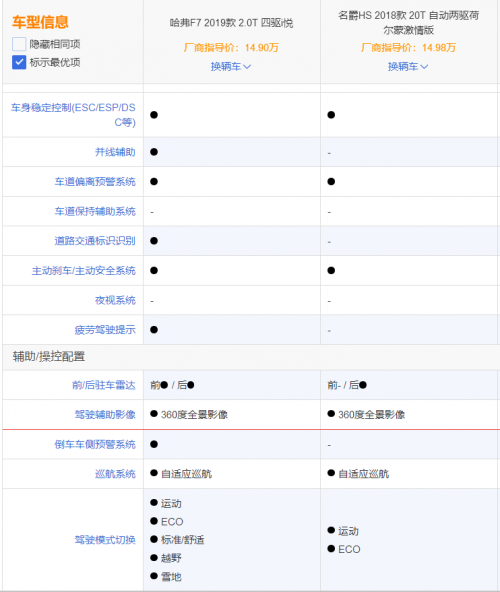Click the 哈弗F7 2019款 model title
This screenshot has height=592, width=500.
[231, 23]
